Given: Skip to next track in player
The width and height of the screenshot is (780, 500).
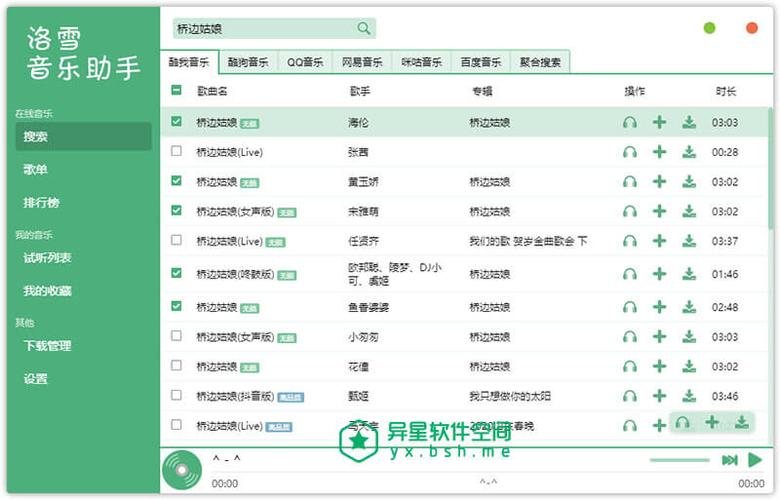Looking at the screenshot, I should [x=729, y=460].
